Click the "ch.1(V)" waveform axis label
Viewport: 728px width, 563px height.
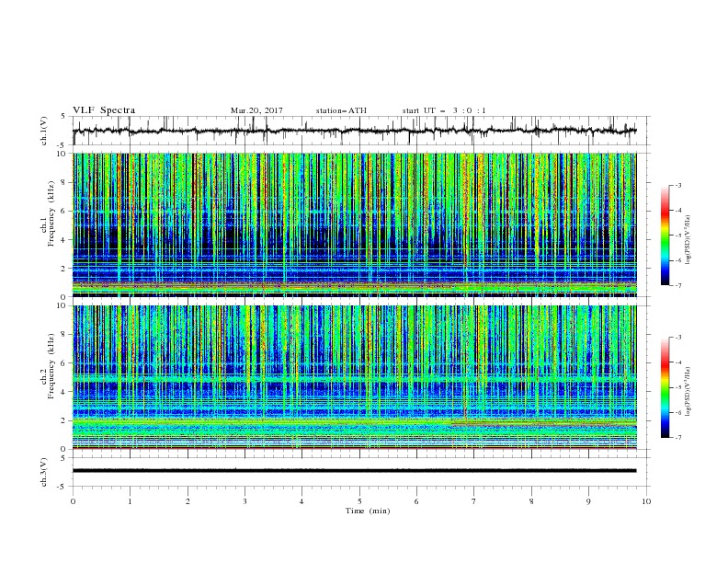click(x=44, y=131)
